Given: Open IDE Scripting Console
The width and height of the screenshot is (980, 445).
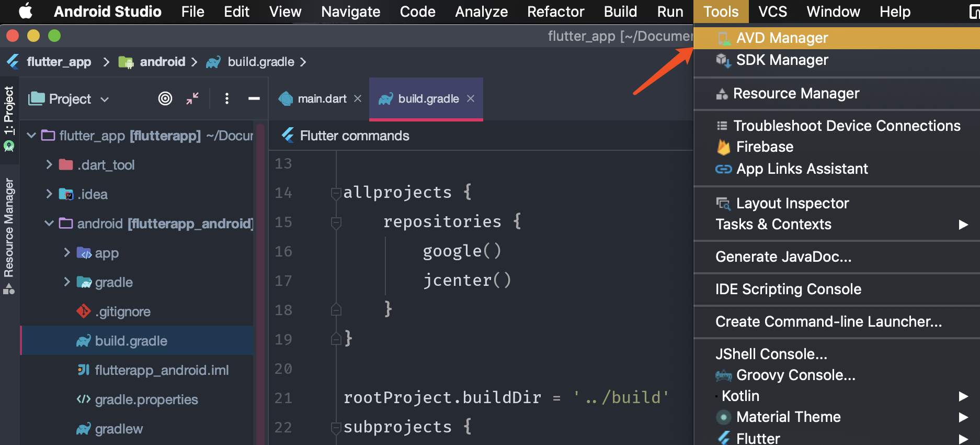Looking at the screenshot, I should click(x=837, y=289).
